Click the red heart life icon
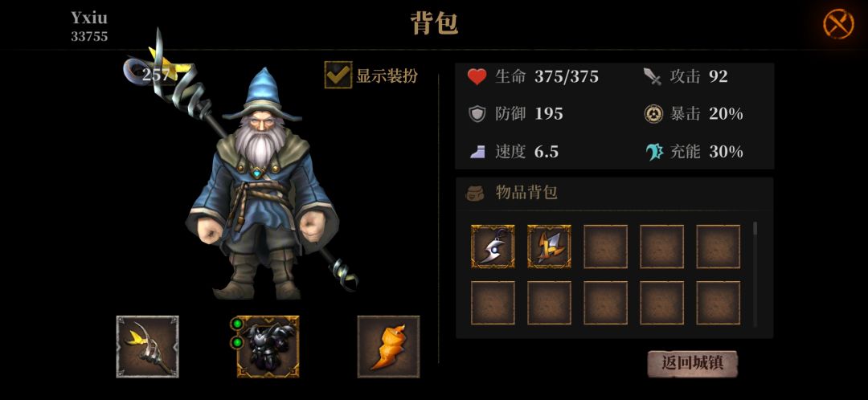Screen dimensions: 868x400 click(x=477, y=76)
